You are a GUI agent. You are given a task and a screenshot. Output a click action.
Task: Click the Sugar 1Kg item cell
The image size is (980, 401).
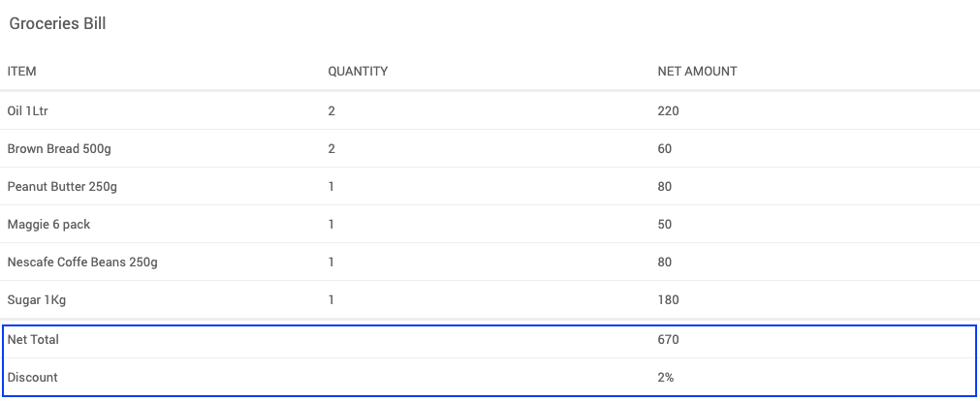point(37,300)
